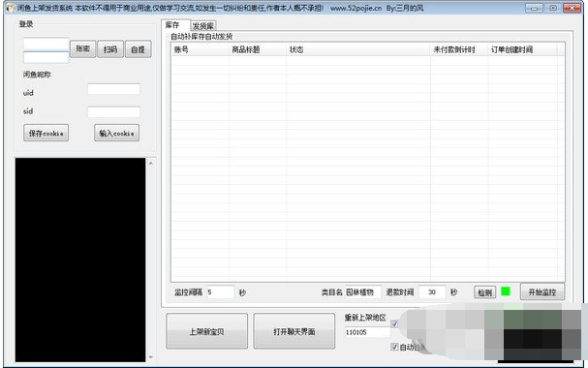
Task: Click the 自提 button
Action: coord(138,49)
